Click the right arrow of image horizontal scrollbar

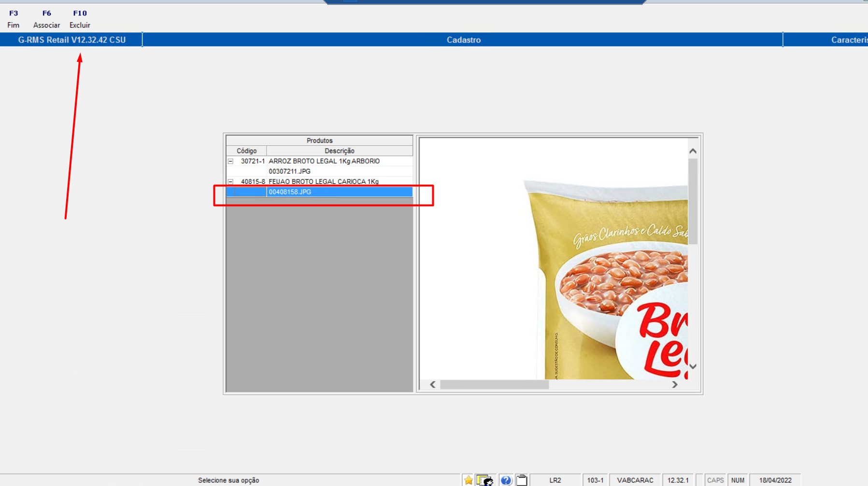point(675,385)
